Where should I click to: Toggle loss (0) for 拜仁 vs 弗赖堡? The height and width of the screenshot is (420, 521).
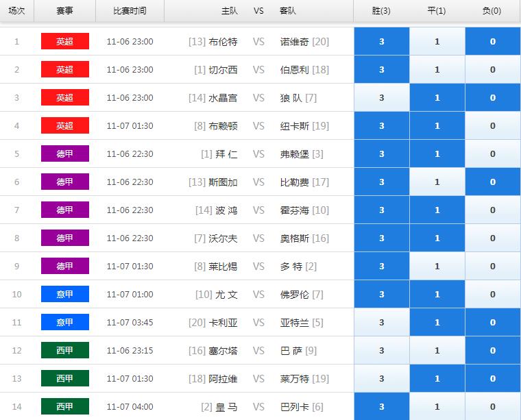[x=493, y=153]
